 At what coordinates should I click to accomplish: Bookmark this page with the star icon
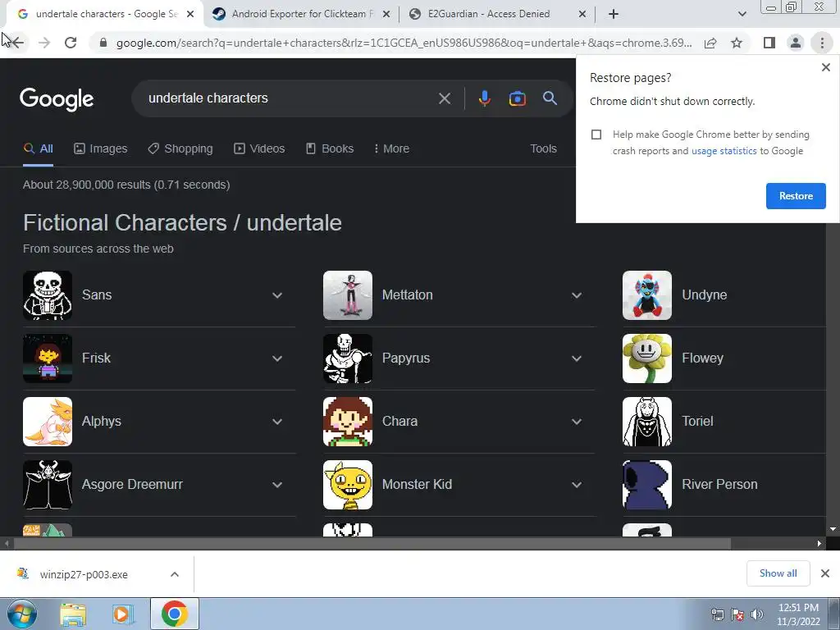[x=737, y=43]
